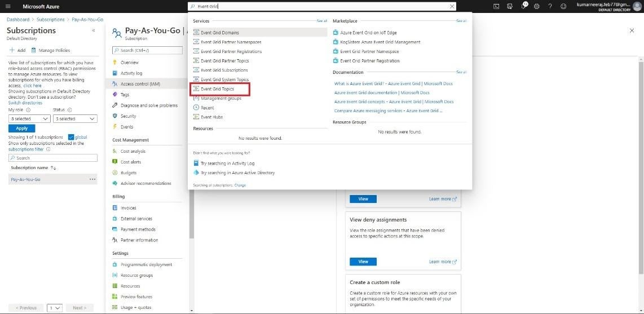This screenshot has width=644, height=314.
Task: Open Azure Event Grid concepts doc
Action: 394,102
